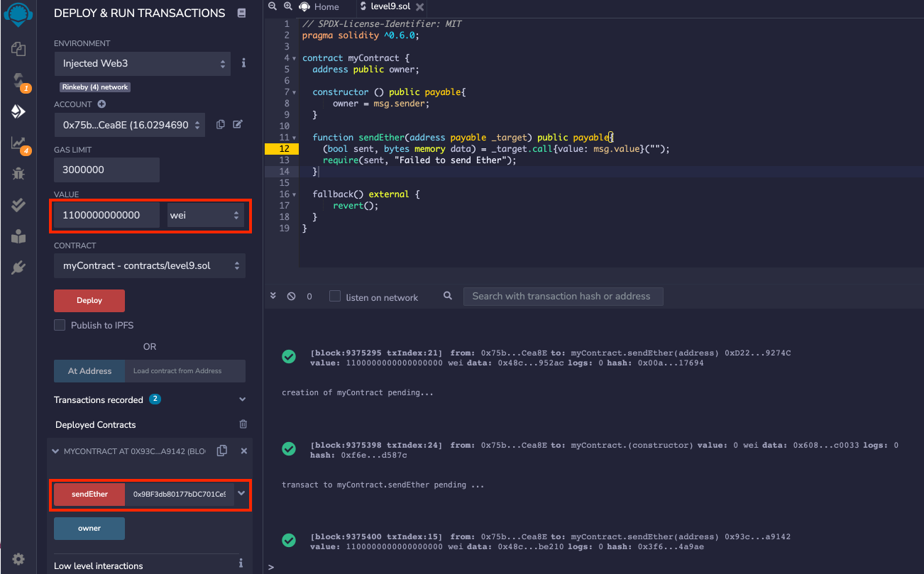Click the sendEther transact button

(x=89, y=494)
